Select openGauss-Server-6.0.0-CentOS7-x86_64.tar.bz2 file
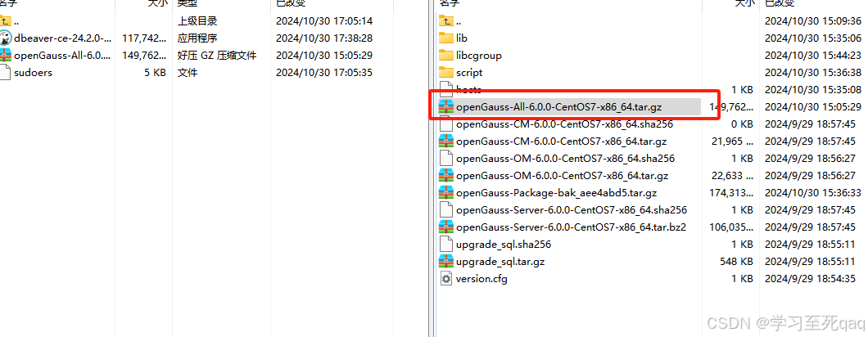The height and width of the screenshot is (337, 868). coord(572,227)
